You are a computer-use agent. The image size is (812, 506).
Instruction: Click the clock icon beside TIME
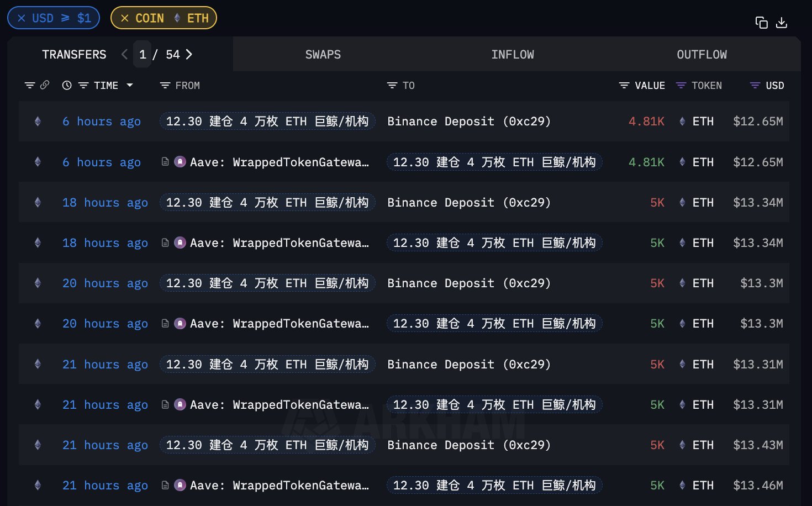(67, 86)
